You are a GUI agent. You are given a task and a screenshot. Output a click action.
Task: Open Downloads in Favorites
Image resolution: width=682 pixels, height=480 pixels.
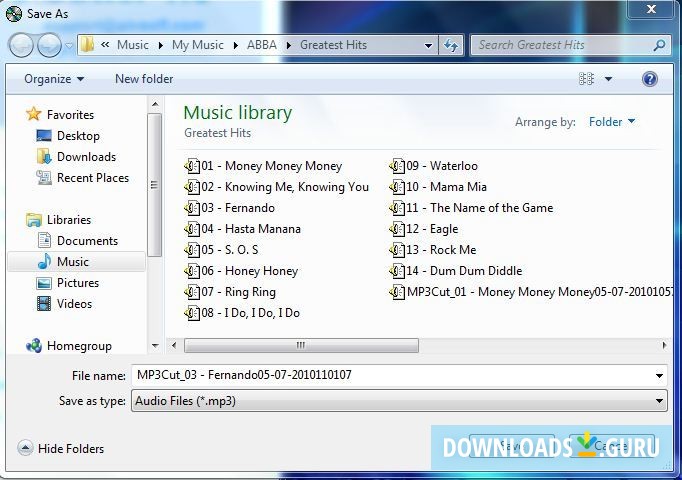click(76, 157)
